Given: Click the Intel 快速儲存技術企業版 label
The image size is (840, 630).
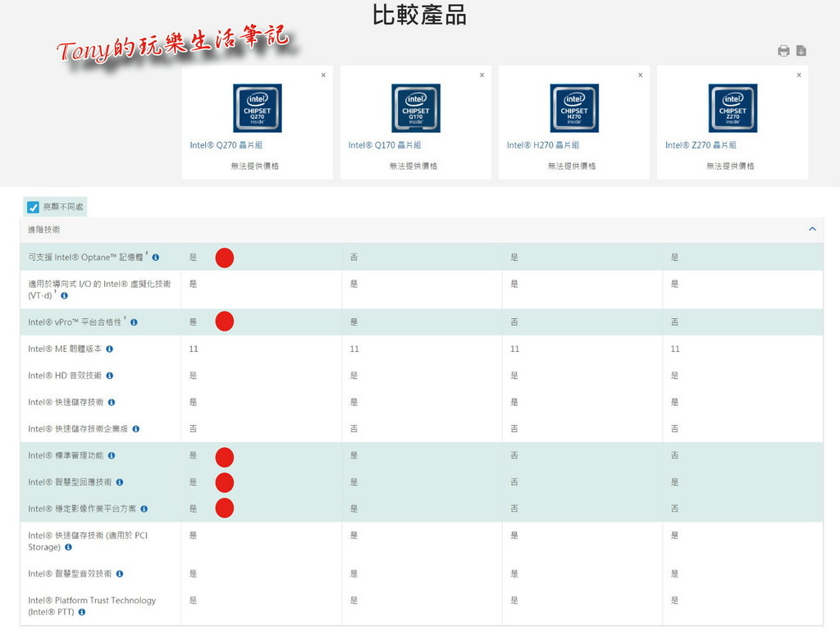Looking at the screenshot, I should click(x=78, y=429).
